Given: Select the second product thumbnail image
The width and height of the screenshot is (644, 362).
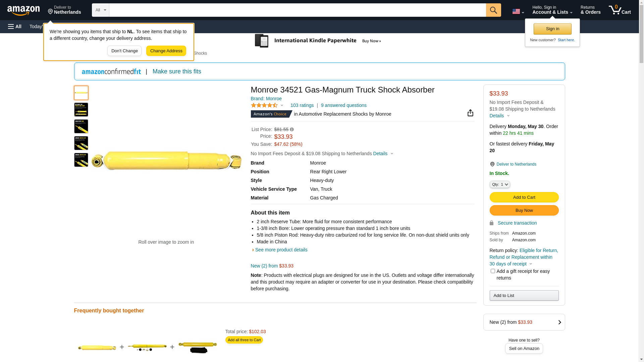Looking at the screenshot, I should [x=81, y=110].
